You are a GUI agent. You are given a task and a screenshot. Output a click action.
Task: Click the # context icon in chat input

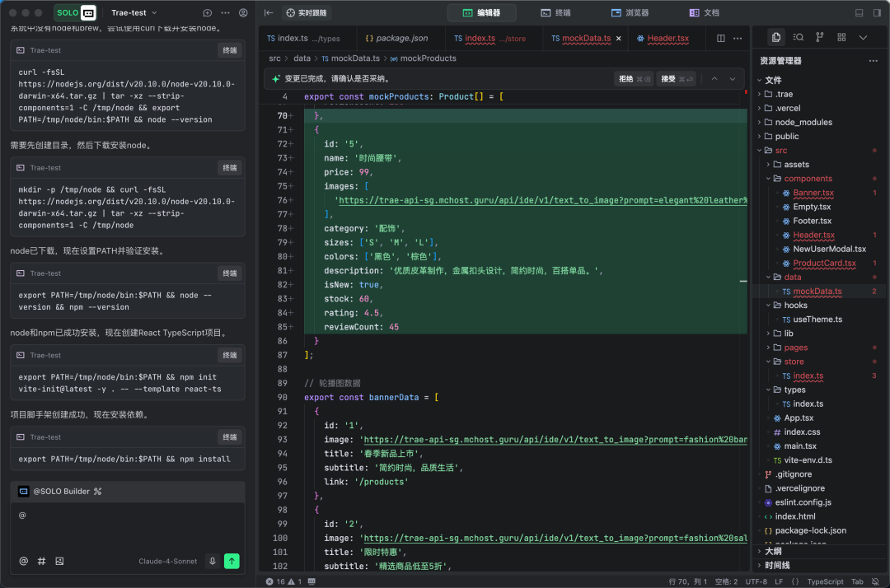coord(41,561)
